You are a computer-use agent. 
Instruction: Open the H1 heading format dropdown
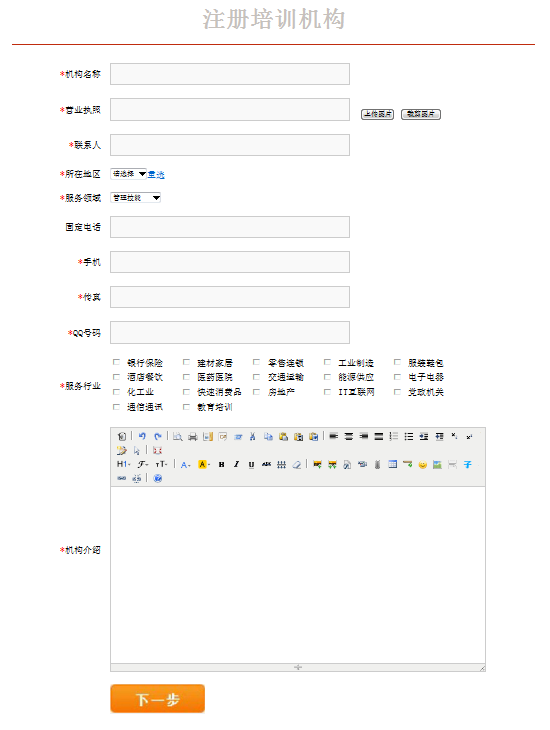(x=123, y=464)
